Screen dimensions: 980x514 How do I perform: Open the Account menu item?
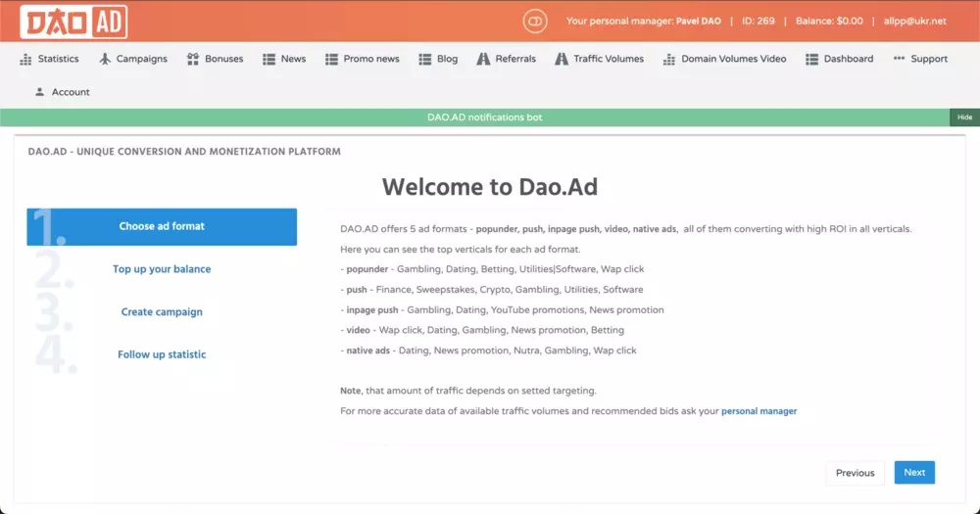pos(62,92)
